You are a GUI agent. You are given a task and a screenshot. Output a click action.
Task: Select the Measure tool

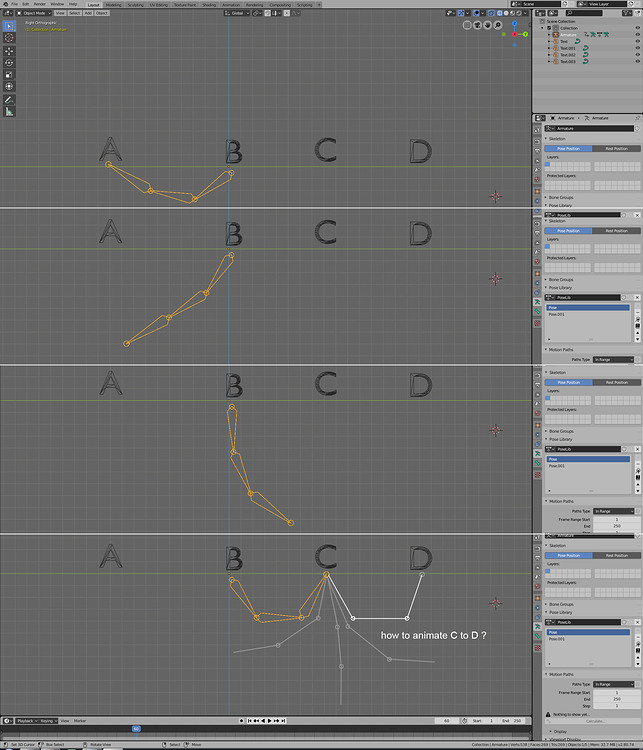pyautogui.click(x=9, y=111)
